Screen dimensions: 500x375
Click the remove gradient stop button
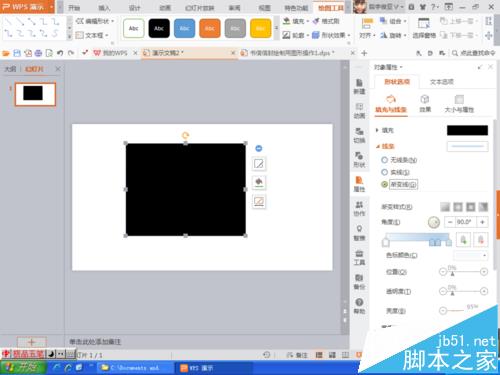481,240
